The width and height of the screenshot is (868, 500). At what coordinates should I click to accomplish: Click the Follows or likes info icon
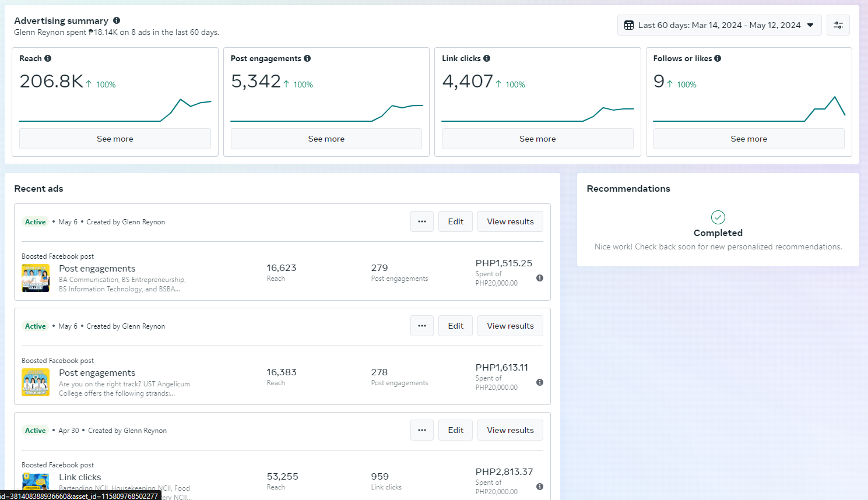coord(718,58)
